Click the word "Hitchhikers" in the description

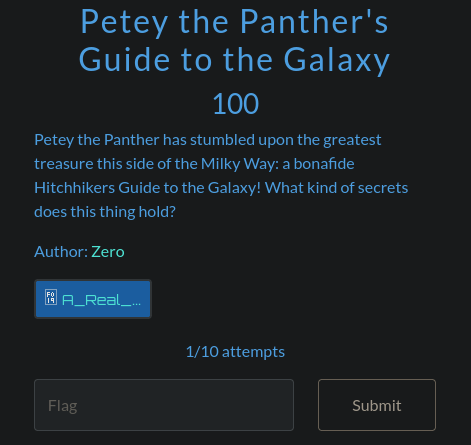click(75, 188)
